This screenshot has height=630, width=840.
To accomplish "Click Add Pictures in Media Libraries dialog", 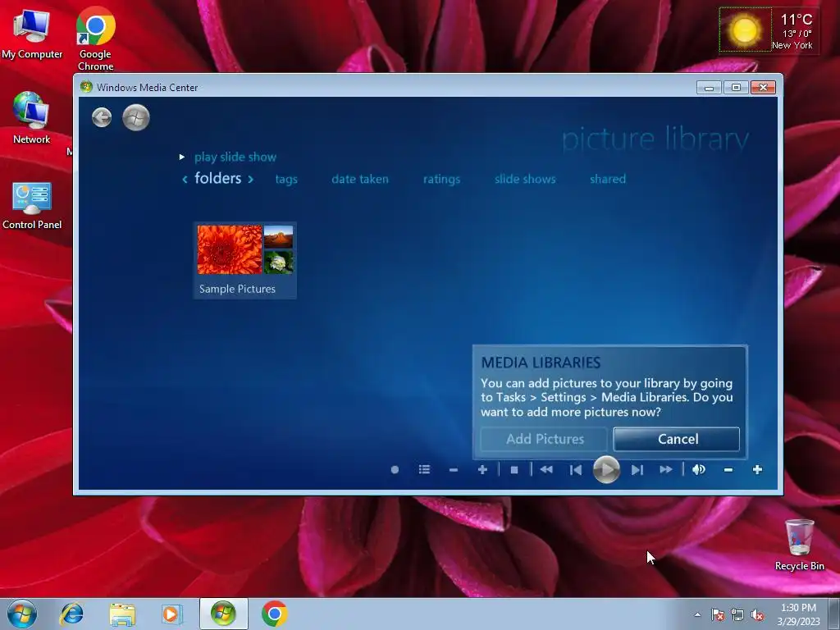I will point(545,440).
